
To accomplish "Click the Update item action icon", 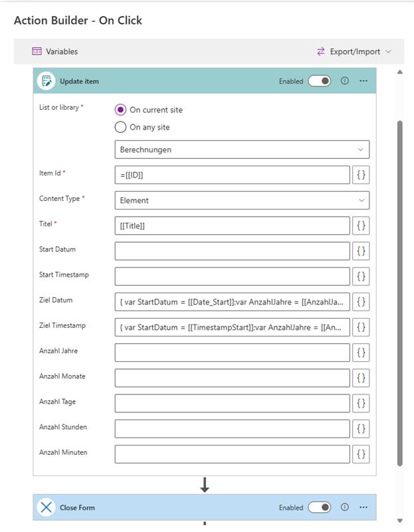I will tap(47, 81).
